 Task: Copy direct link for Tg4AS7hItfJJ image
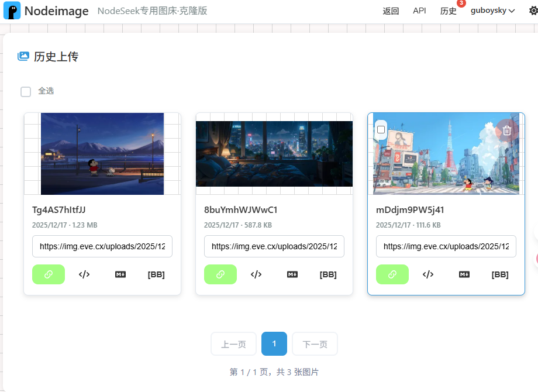click(49, 274)
